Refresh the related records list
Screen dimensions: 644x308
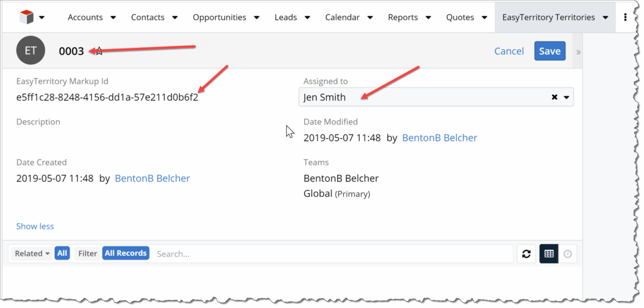526,254
